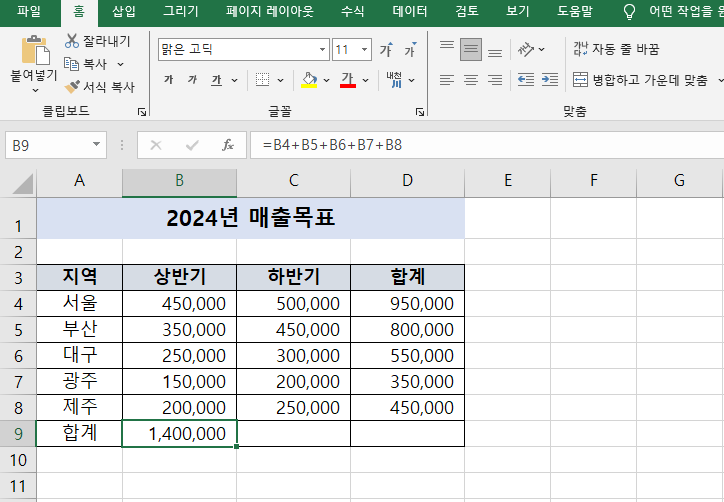The image size is (724, 502).
Task: Open Insert Function fx
Action: click(228, 145)
